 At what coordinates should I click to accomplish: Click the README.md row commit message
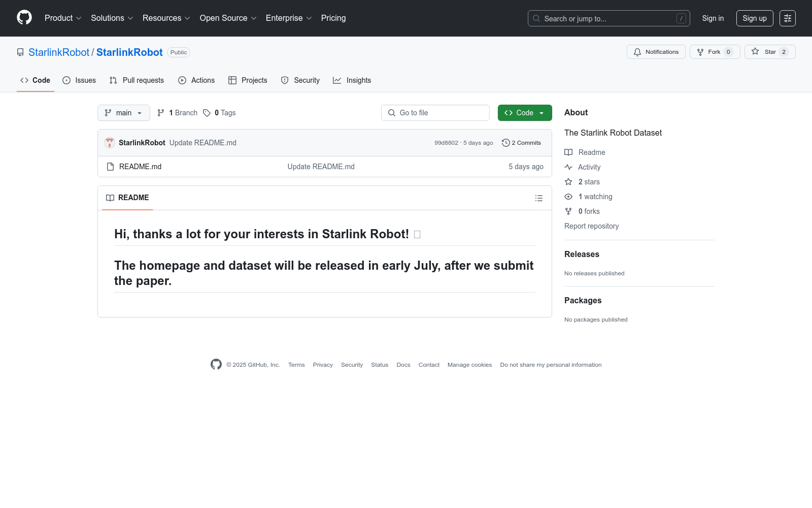(321, 167)
